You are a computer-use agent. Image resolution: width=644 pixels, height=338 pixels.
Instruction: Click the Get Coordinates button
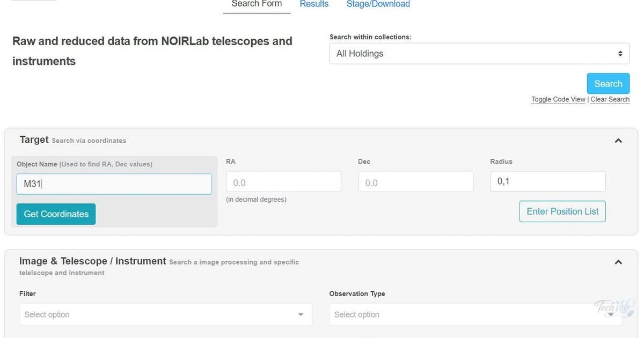56,214
